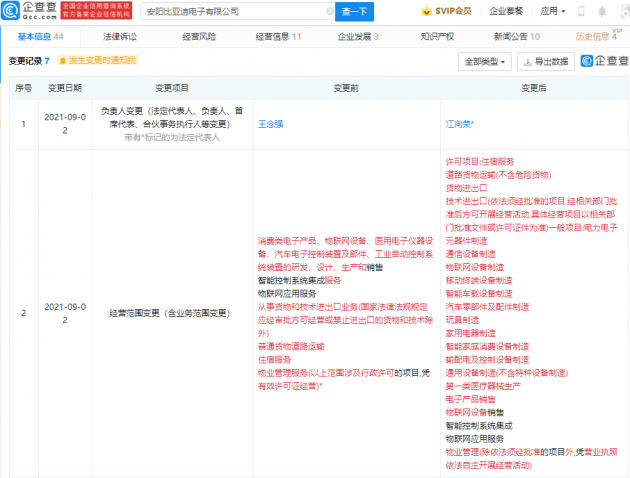The width and height of the screenshot is (630, 478).
Task: Click the 电子产品销售 line
Action: coord(470,399)
